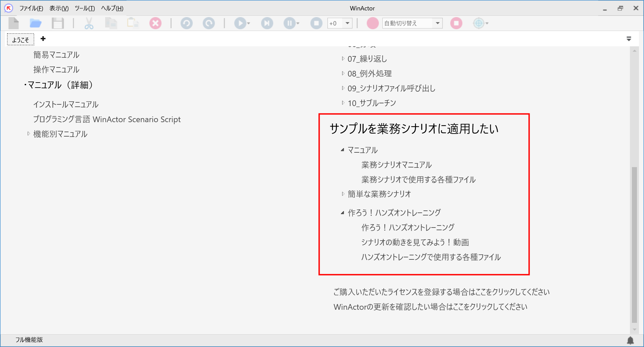
Task: Open インストールマニュアル link
Action: coord(66,104)
